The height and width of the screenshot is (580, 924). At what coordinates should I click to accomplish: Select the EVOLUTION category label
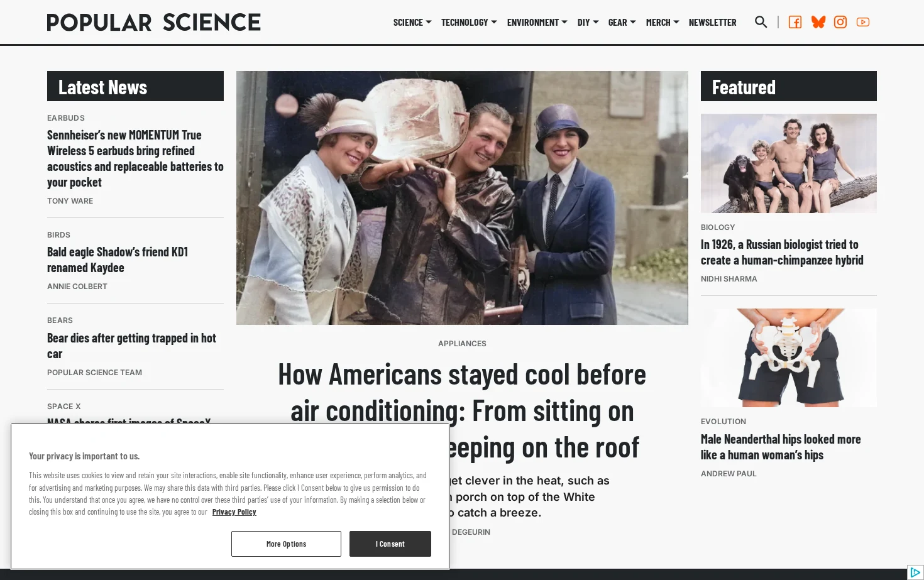coord(723,422)
